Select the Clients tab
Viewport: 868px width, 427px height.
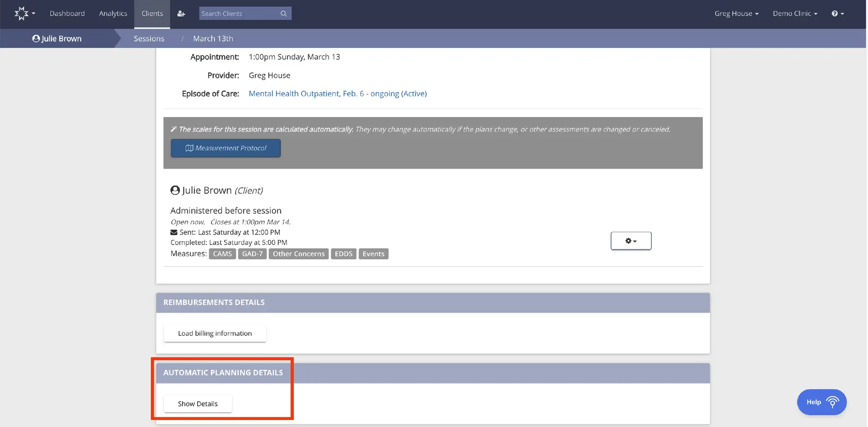click(x=152, y=14)
